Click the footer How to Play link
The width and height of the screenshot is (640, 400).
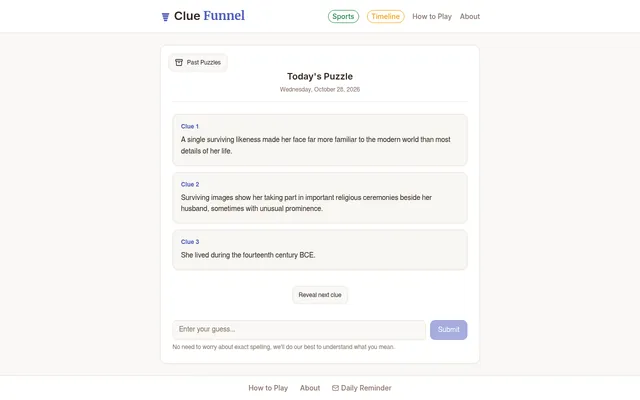(x=268, y=388)
